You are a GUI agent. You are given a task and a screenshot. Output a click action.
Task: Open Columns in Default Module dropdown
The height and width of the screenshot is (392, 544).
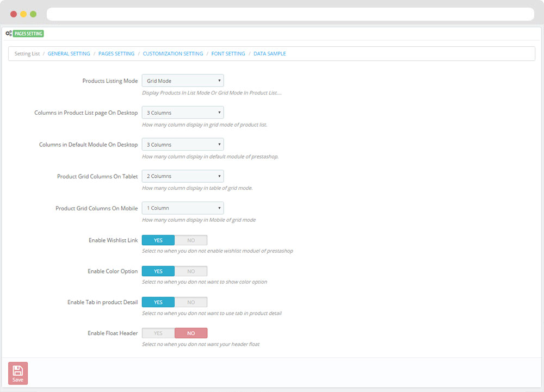pyautogui.click(x=182, y=145)
